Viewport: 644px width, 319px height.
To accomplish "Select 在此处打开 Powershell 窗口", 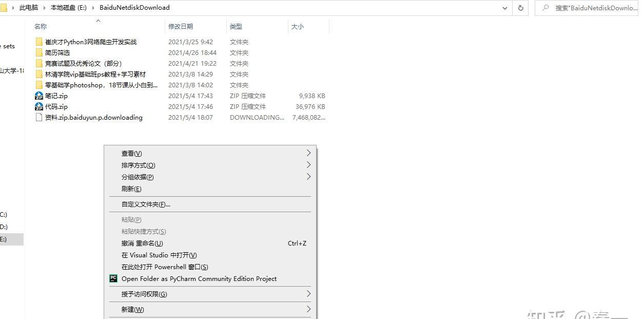I will click(x=164, y=267).
